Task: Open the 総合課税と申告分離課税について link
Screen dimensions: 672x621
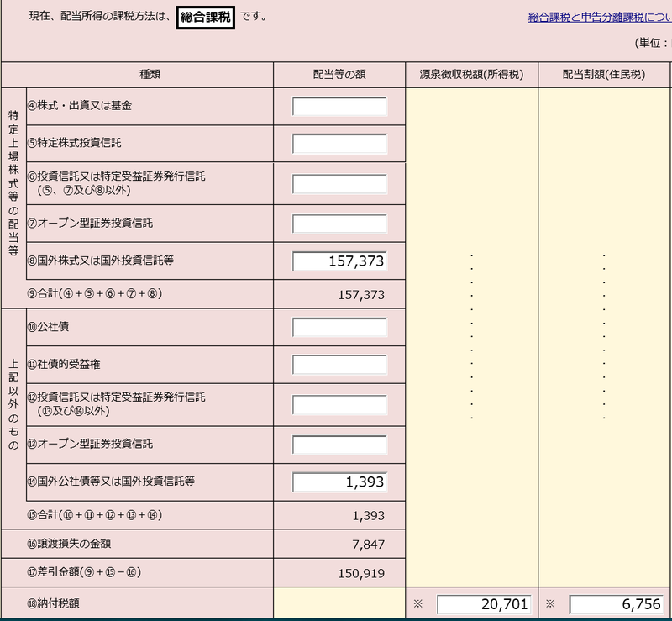Action: pyautogui.click(x=600, y=17)
